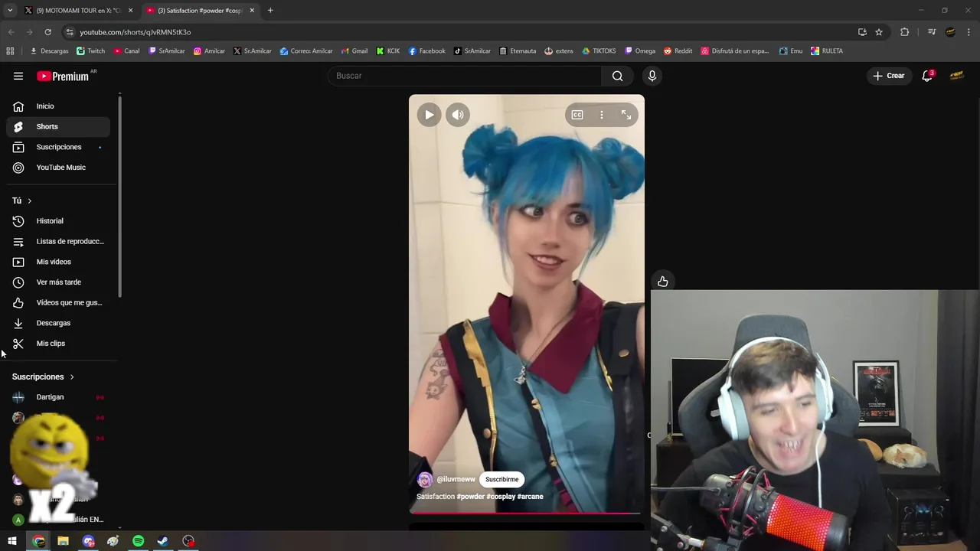
Task: Open the Gmail bookmark
Action: point(354,51)
